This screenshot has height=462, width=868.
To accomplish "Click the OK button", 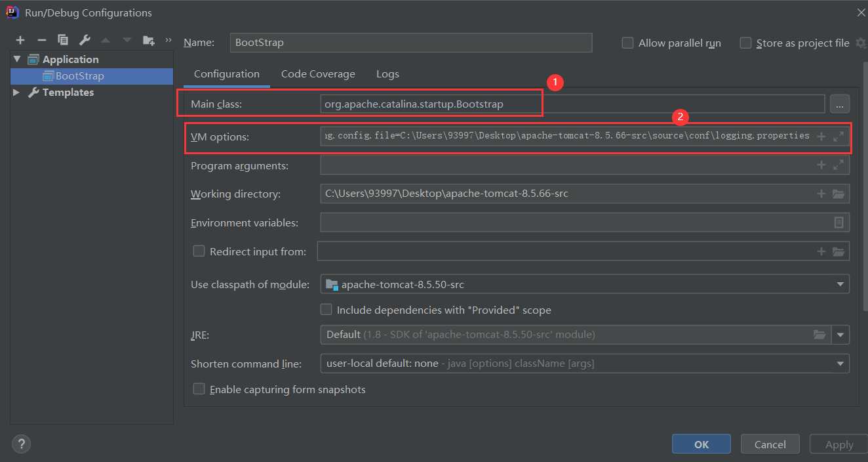I will [701, 444].
